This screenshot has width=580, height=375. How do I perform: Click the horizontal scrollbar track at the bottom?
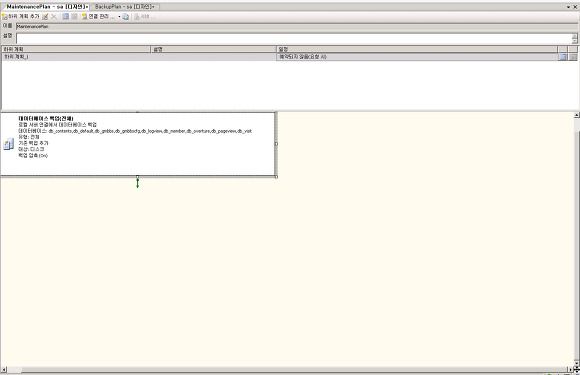294,369
